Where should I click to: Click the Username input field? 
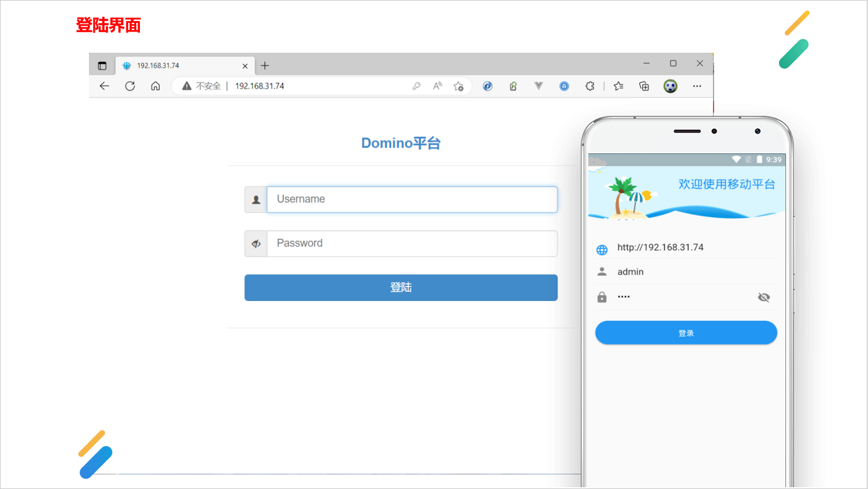[x=412, y=199]
